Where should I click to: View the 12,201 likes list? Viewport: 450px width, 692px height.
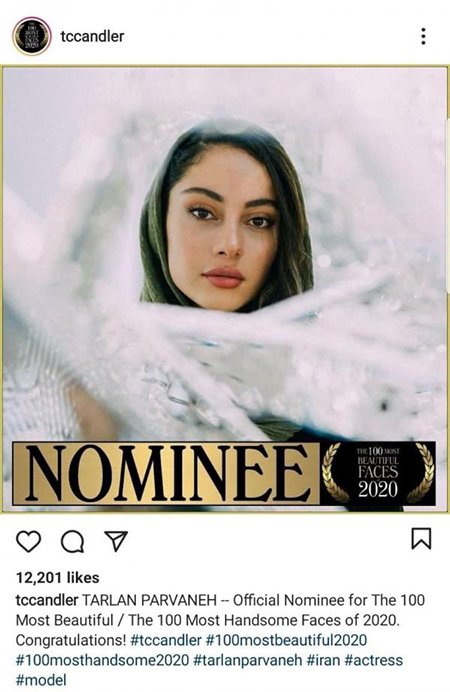[x=57, y=577]
